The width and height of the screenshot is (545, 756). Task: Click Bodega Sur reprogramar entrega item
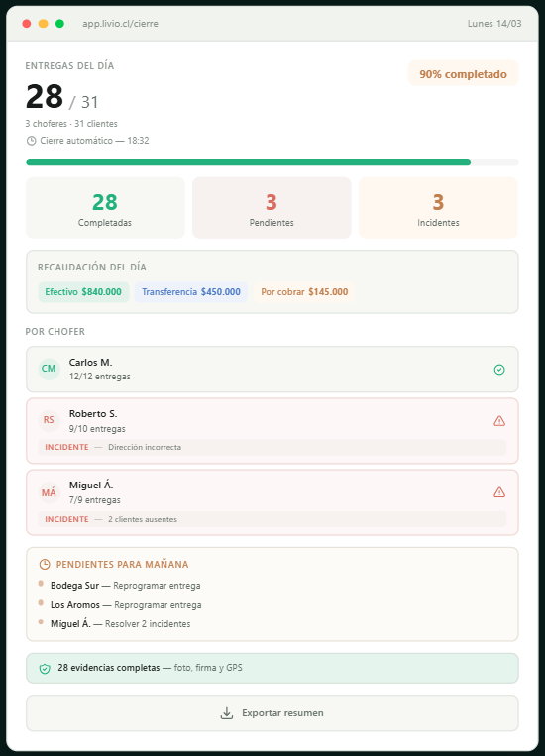[x=126, y=586]
